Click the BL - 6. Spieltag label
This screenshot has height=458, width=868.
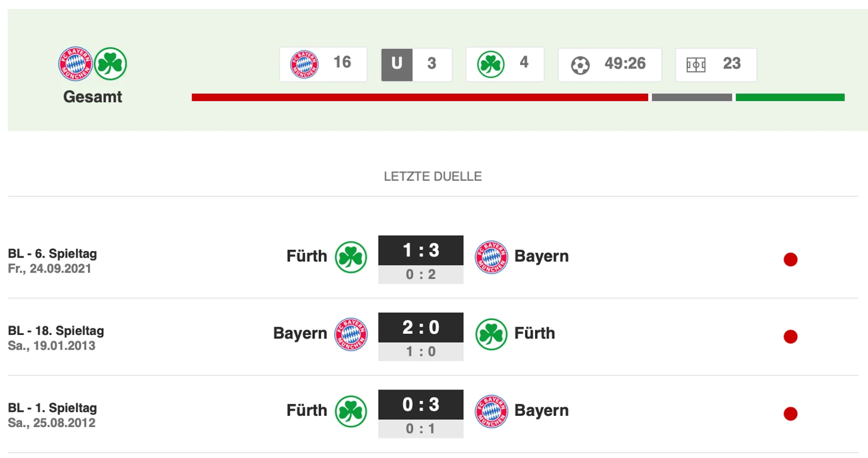click(x=52, y=254)
